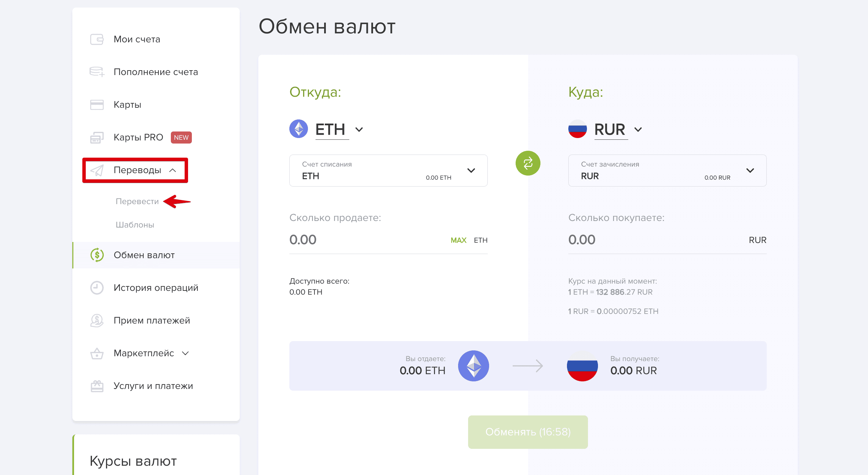
Task: Open the My Accounts wallet icon
Action: pos(97,39)
